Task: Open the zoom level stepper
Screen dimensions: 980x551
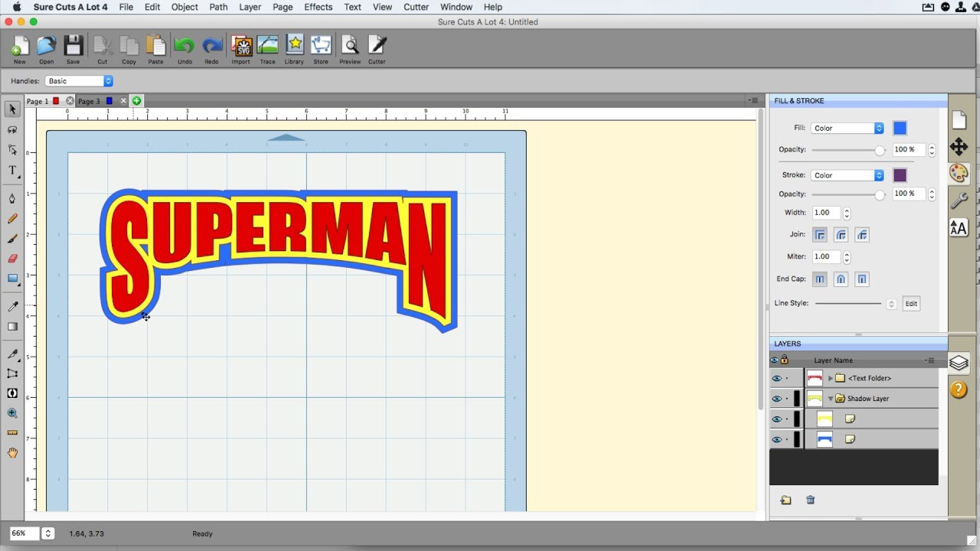Action: pos(47,533)
